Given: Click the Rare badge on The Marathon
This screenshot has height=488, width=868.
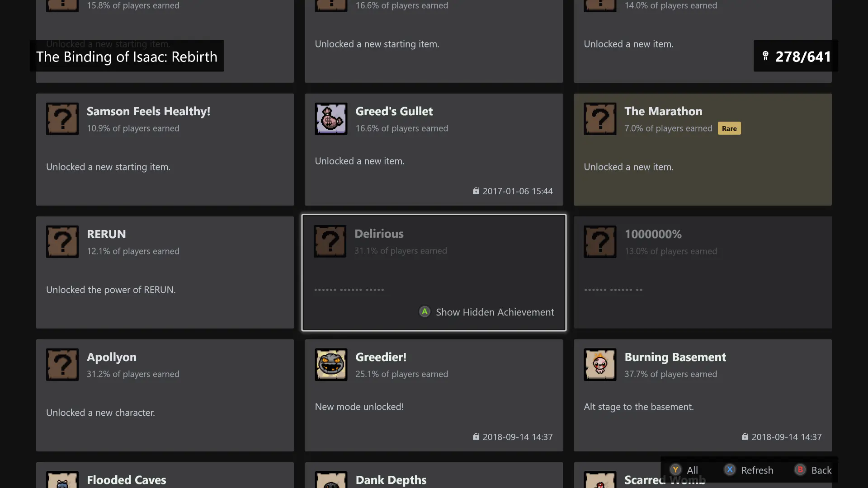Looking at the screenshot, I should click(x=729, y=128).
